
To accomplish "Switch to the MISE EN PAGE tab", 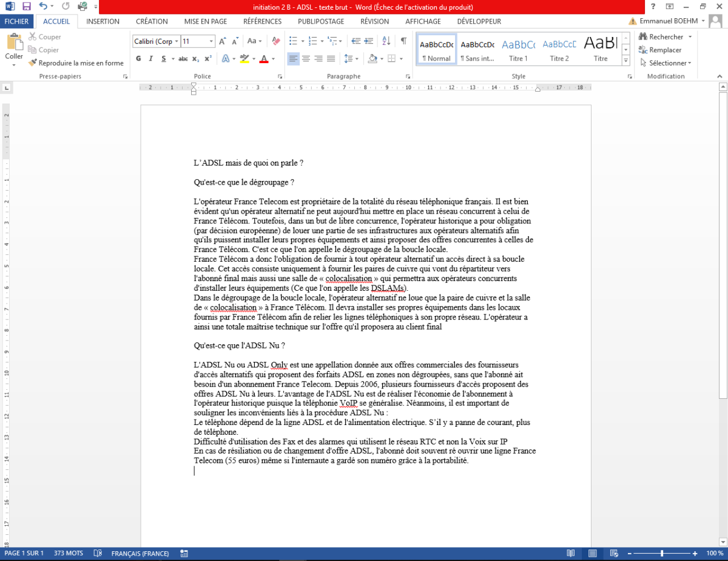I will pyautogui.click(x=206, y=21).
